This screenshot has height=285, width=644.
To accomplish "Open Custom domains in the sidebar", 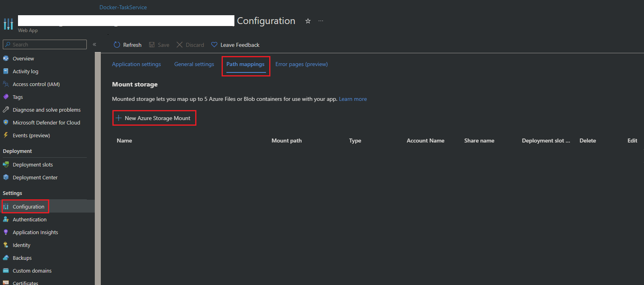I will pyautogui.click(x=32, y=271).
